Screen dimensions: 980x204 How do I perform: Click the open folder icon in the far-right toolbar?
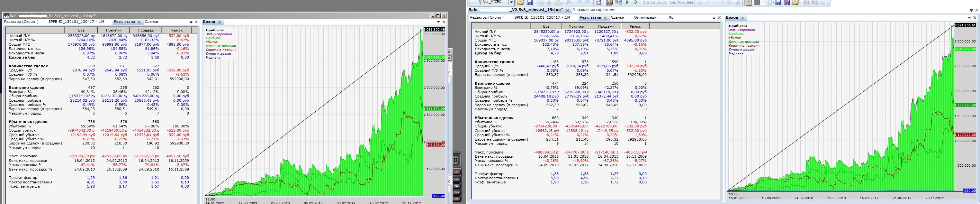[796, 2]
